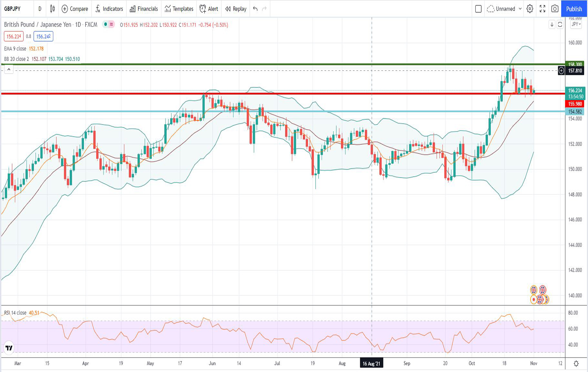This screenshot has height=372, width=588.
Task: Click the select layout square icon
Action: click(478, 9)
